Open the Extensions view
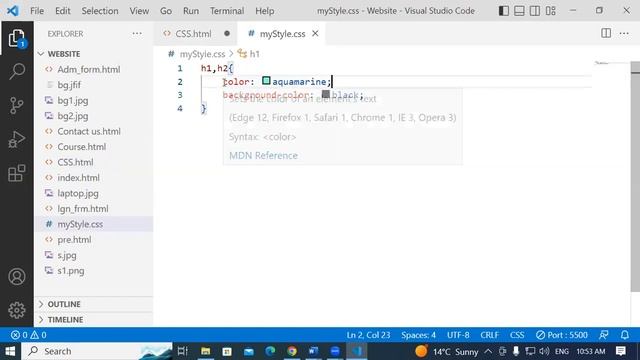The height and width of the screenshot is (360, 640). (17, 173)
